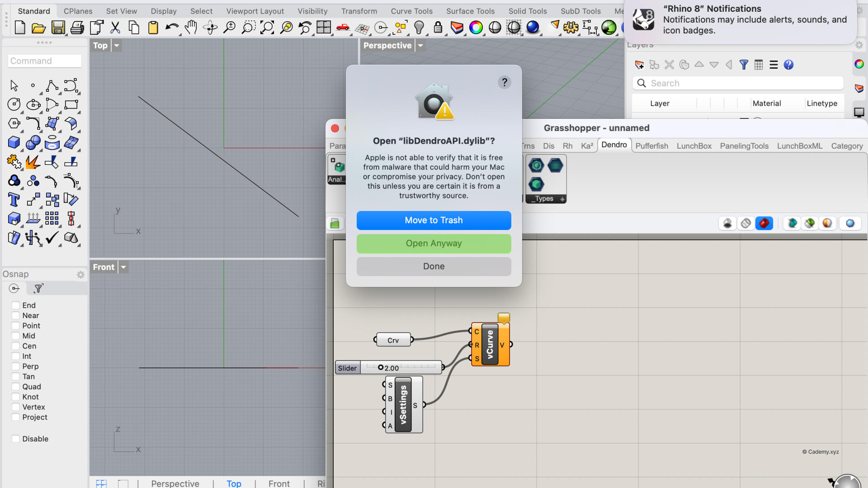Select the Rectangle tool in sidebar
The height and width of the screenshot is (488, 868).
pos(71,104)
